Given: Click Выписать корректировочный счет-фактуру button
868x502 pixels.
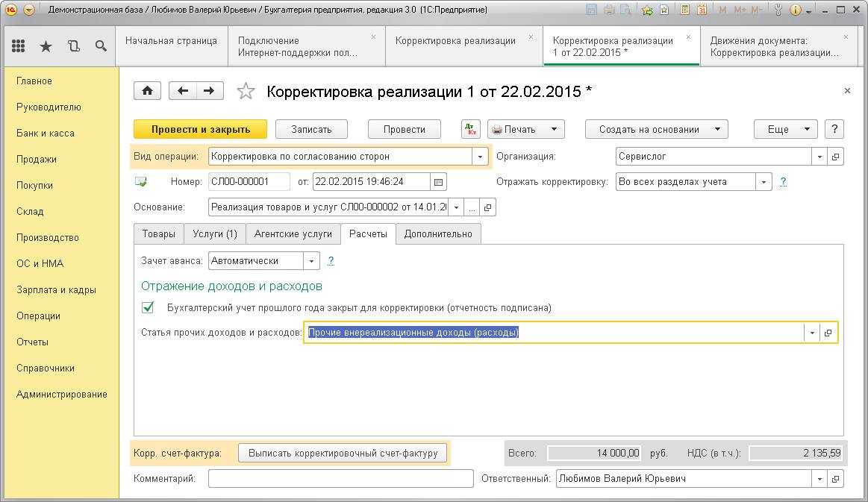Looking at the screenshot, I should [343, 453].
